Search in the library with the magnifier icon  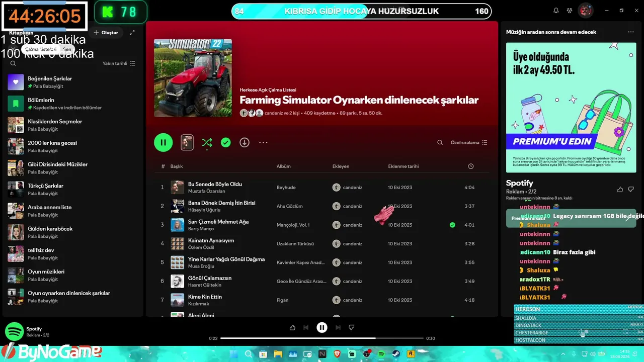pyautogui.click(x=13, y=63)
